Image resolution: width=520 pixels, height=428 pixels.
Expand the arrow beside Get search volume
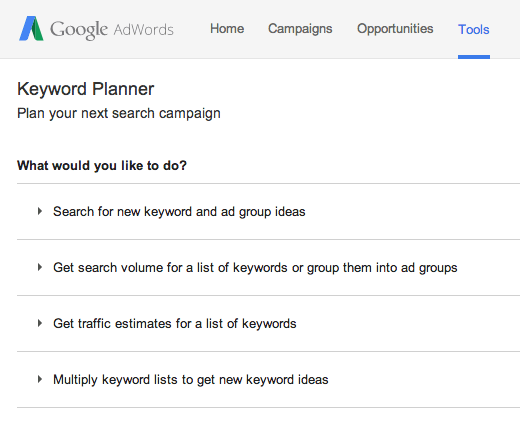(40, 267)
